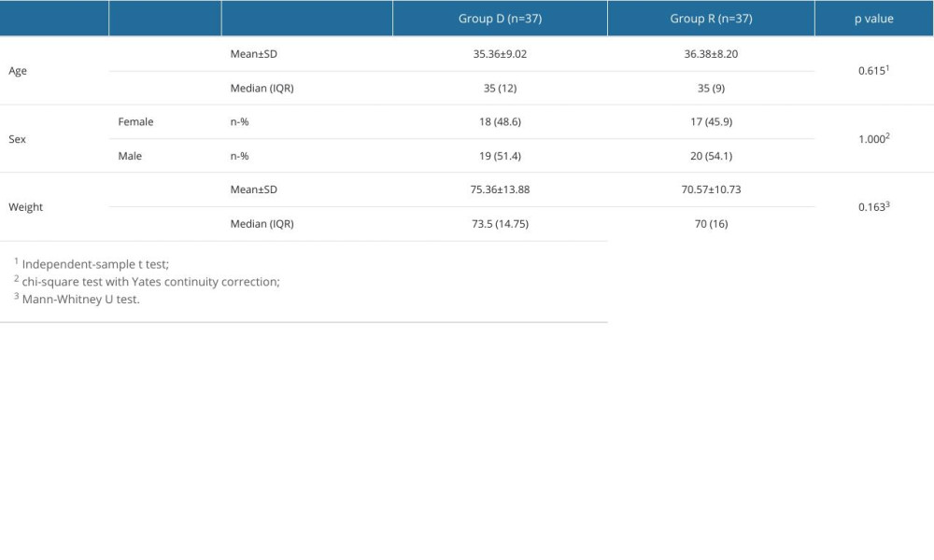
Task: Select the value '70 (16)'
Action: 711,224
